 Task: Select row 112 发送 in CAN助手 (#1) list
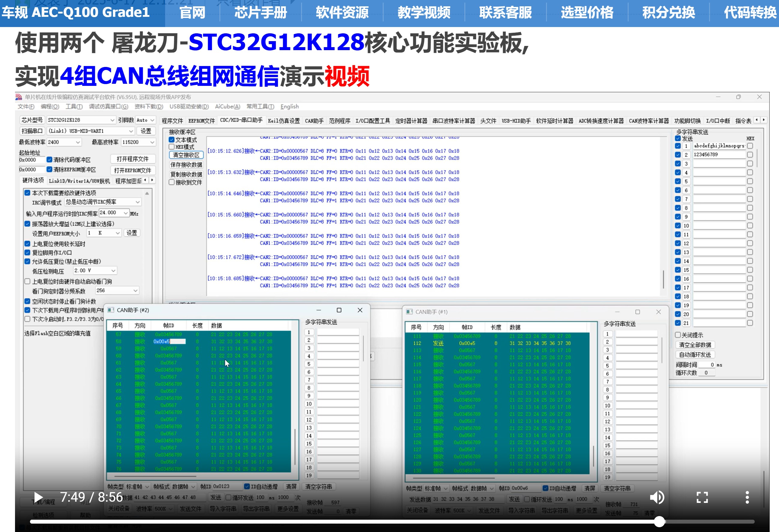[497, 343]
